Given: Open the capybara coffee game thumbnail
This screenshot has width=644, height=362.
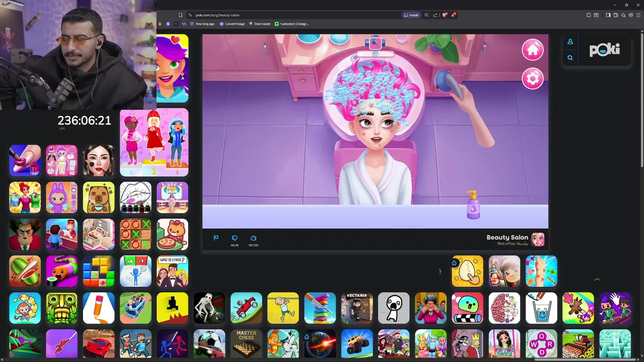Looking at the screenshot, I should click(x=99, y=198).
